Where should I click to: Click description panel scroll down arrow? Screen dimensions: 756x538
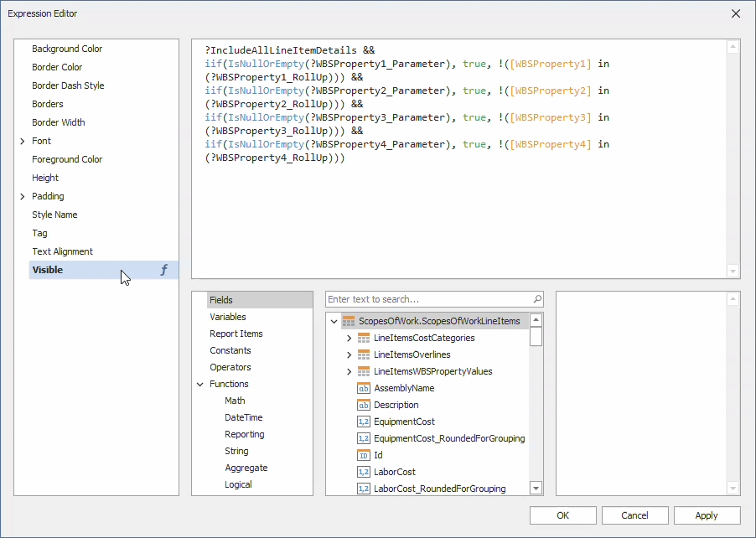(733, 489)
